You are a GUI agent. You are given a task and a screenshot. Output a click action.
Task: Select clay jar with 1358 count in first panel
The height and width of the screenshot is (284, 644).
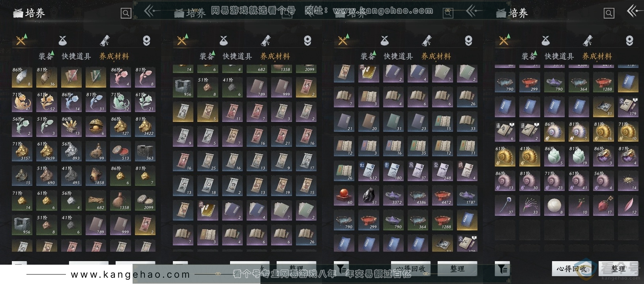coord(120,200)
